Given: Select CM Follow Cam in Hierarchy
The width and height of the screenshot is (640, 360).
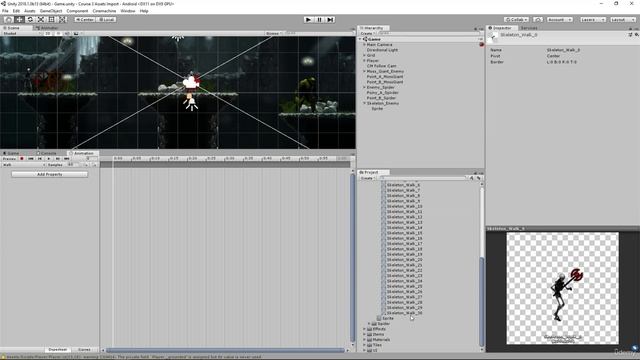Looking at the screenshot, I should click(x=381, y=66).
